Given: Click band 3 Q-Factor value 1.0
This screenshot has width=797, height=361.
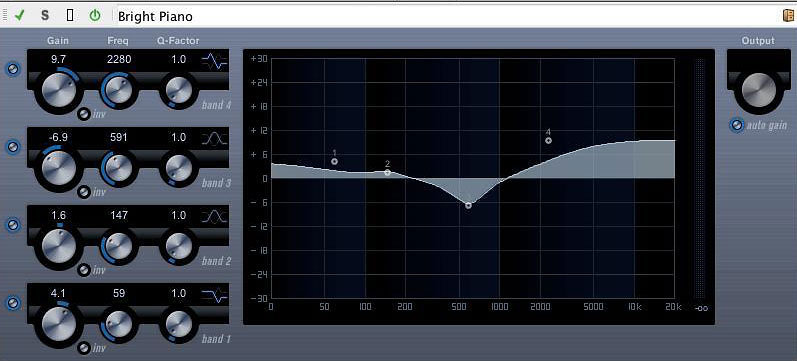Looking at the screenshot, I should 178,137.
